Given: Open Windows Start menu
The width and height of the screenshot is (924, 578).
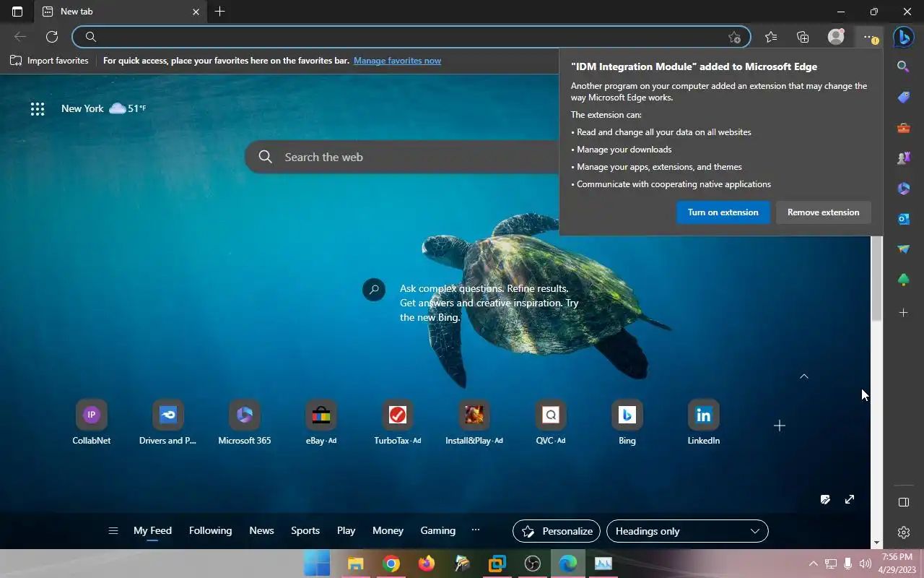Looking at the screenshot, I should point(317,564).
